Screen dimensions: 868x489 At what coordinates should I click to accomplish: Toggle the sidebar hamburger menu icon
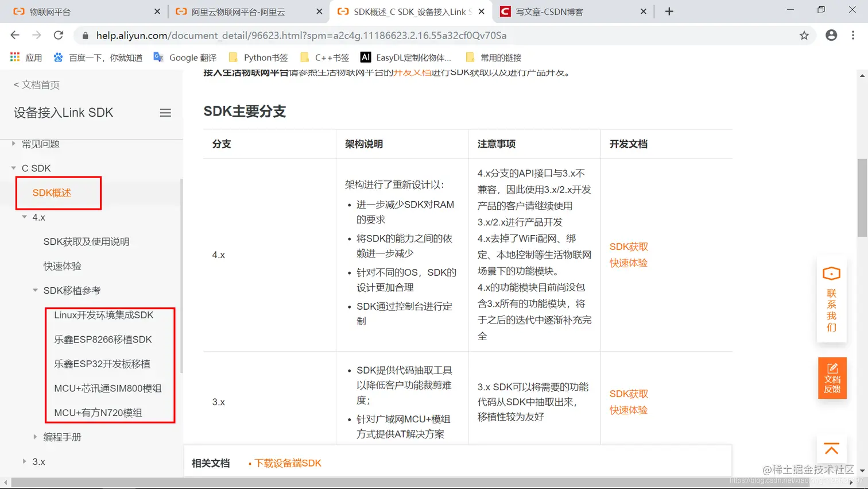pos(165,113)
